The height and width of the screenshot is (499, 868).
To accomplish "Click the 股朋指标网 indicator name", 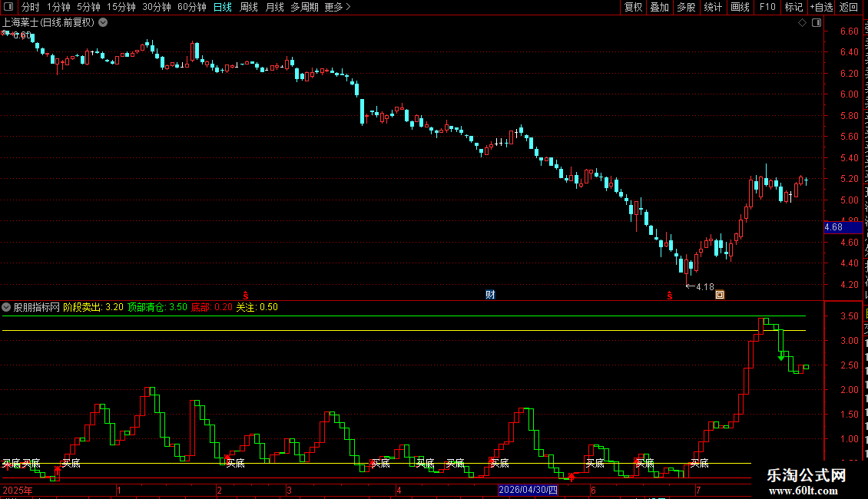I will pos(37,307).
